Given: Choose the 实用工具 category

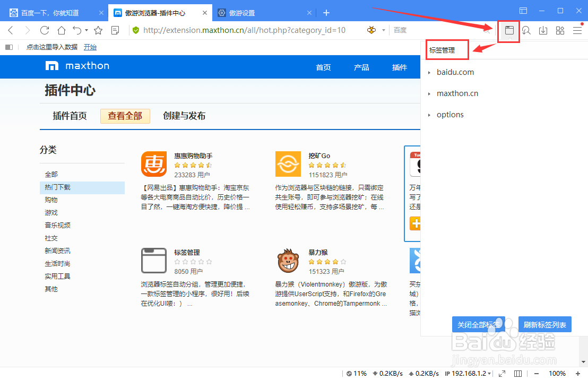Looking at the screenshot, I should click(x=58, y=277).
